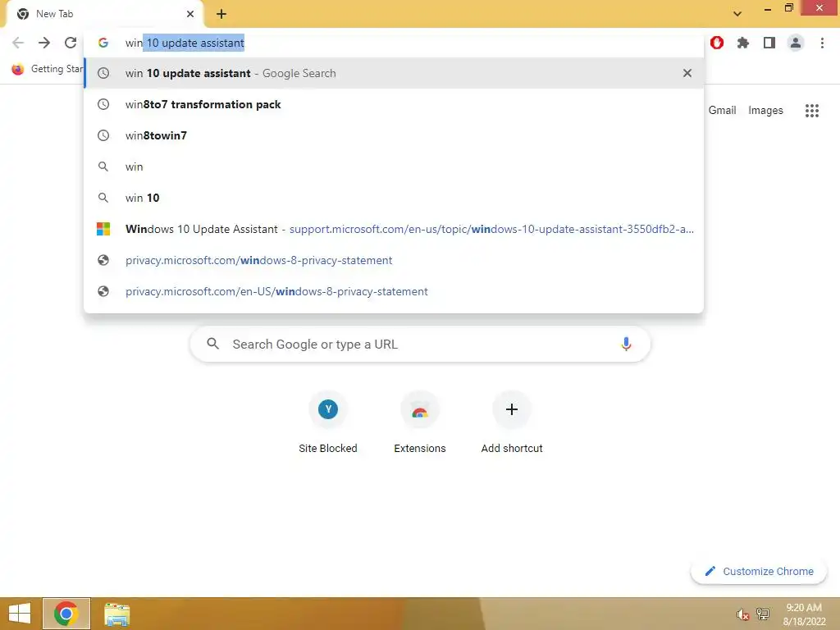The image size is (840, 630).
Task: Reload the current page
Action: click(71, 43)
